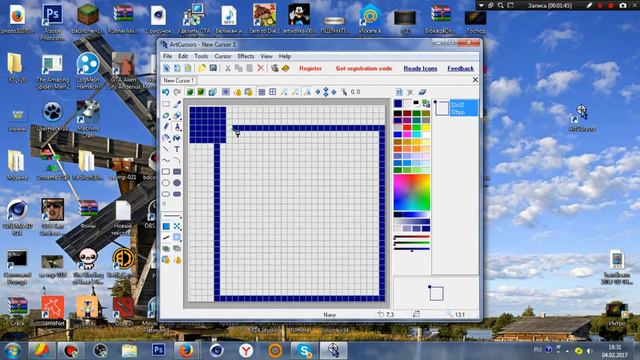640x360 pixels.
Task: Open the Effects menu
Action: tap(245, 56)
